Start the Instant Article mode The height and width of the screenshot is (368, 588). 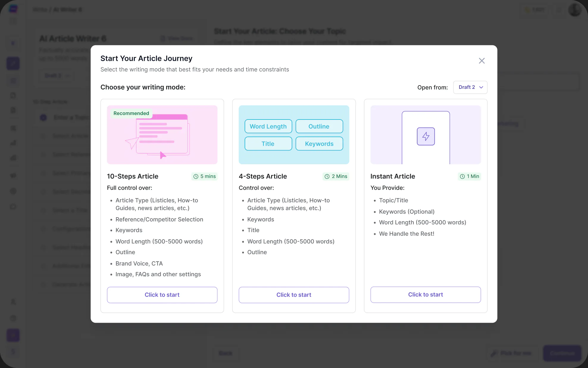426,294
